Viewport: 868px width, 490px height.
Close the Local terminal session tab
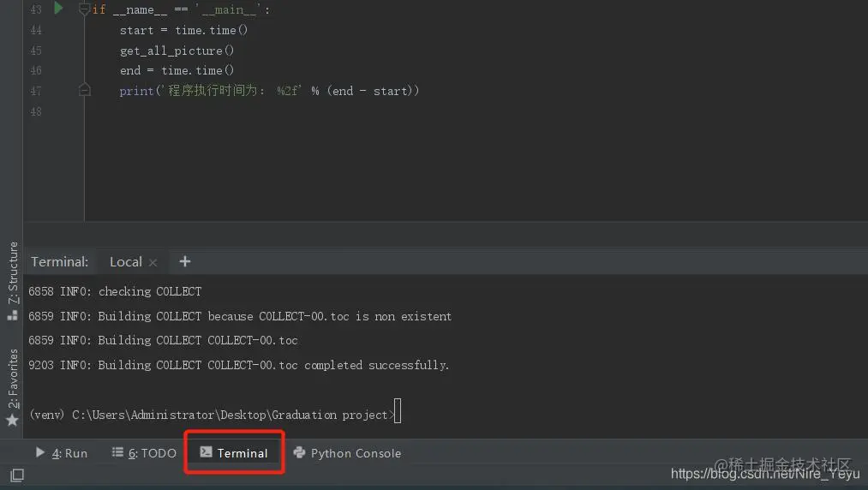click(x=153, y=262)
